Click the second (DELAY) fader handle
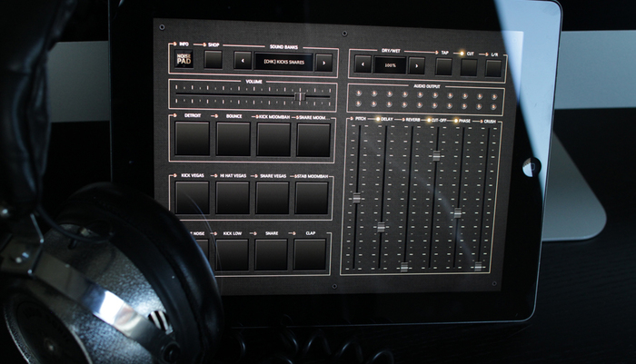This screenshot has width=636, height=364. (381, 227)
